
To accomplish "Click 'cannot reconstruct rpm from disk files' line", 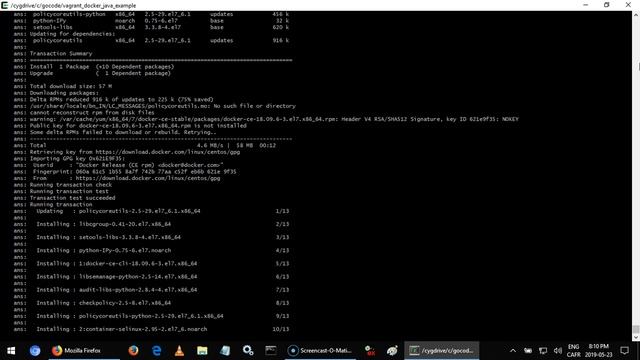I will pyautogui.click(x=92, y=113).
